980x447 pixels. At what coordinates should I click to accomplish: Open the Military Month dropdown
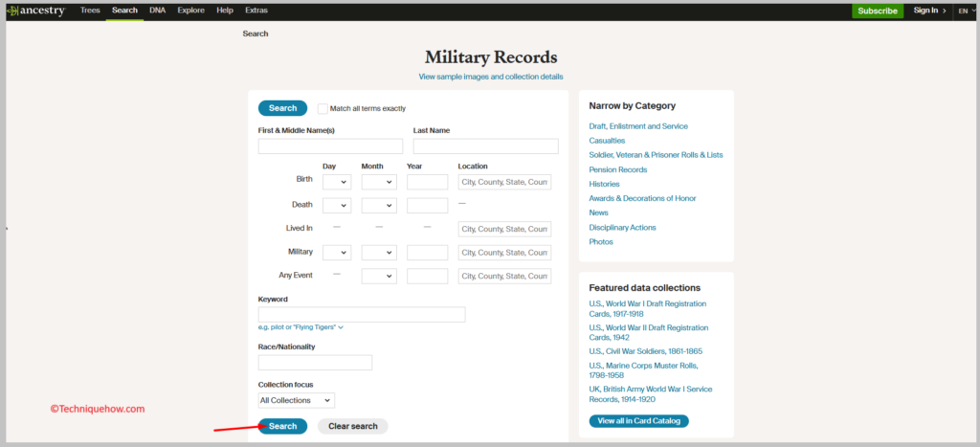pyautogui.click(x=379, y=253)
